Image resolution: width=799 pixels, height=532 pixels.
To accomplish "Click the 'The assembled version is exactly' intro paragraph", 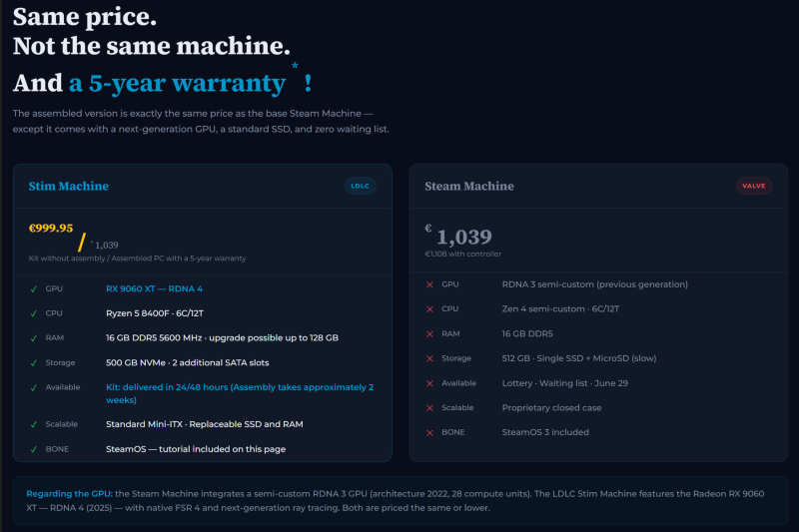I will click(x=201, y=121).
